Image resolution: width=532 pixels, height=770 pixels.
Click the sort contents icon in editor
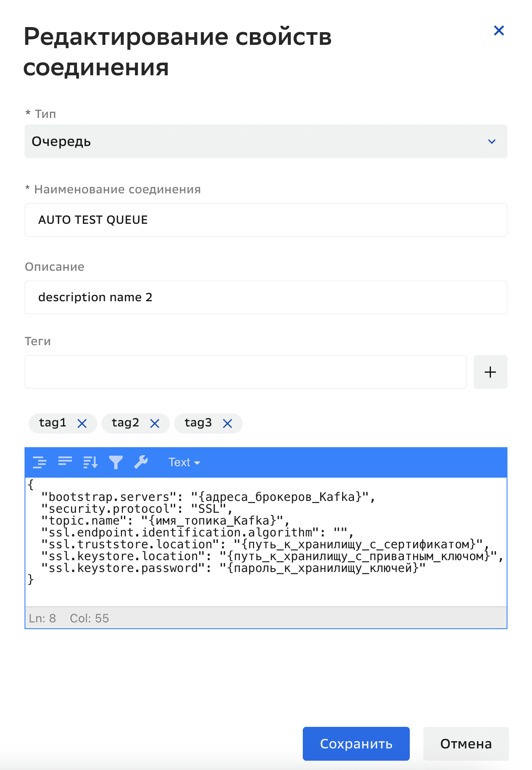coord(90,462)
